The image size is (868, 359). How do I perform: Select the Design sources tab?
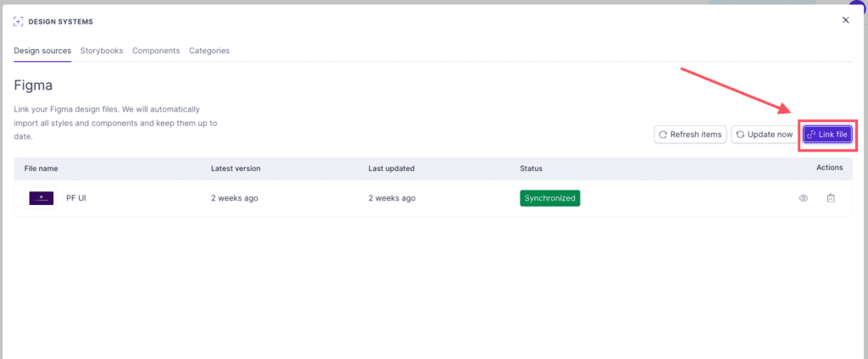pyautogui.click(x=42, y=50)
